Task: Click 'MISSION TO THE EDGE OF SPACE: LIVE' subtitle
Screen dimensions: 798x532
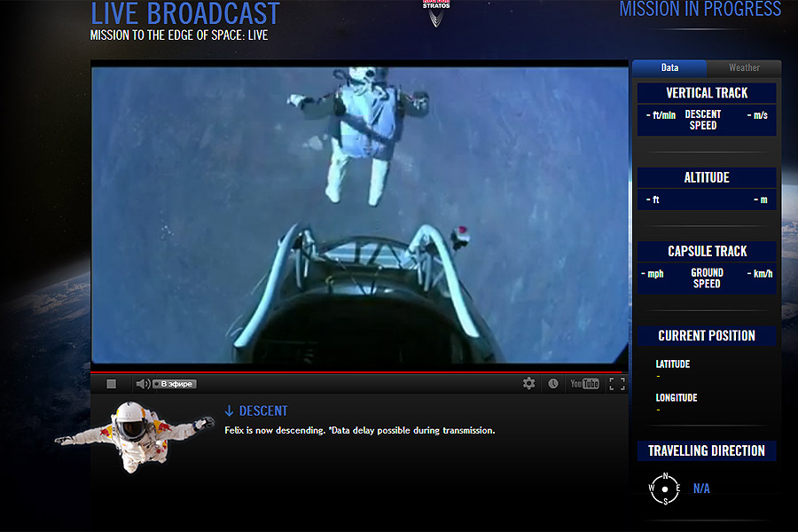Action: [179, 35]
